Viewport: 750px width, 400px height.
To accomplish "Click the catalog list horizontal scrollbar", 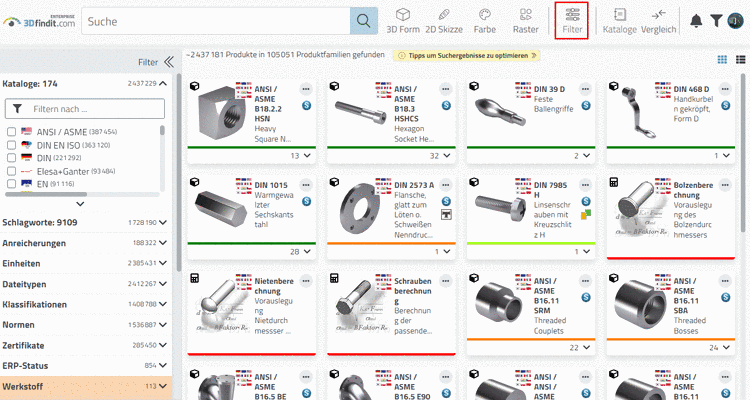I will click(x=46, y=194).
